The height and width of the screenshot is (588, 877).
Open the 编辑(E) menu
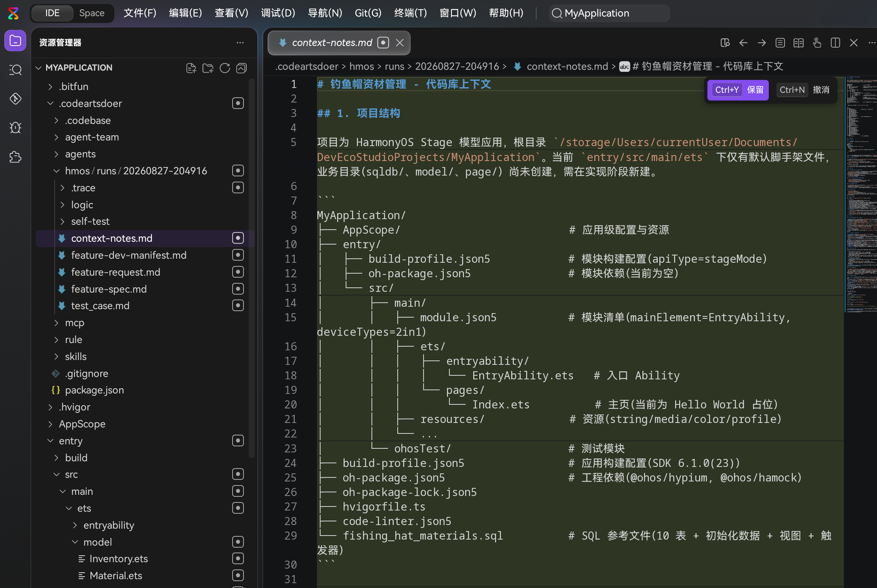185,13
